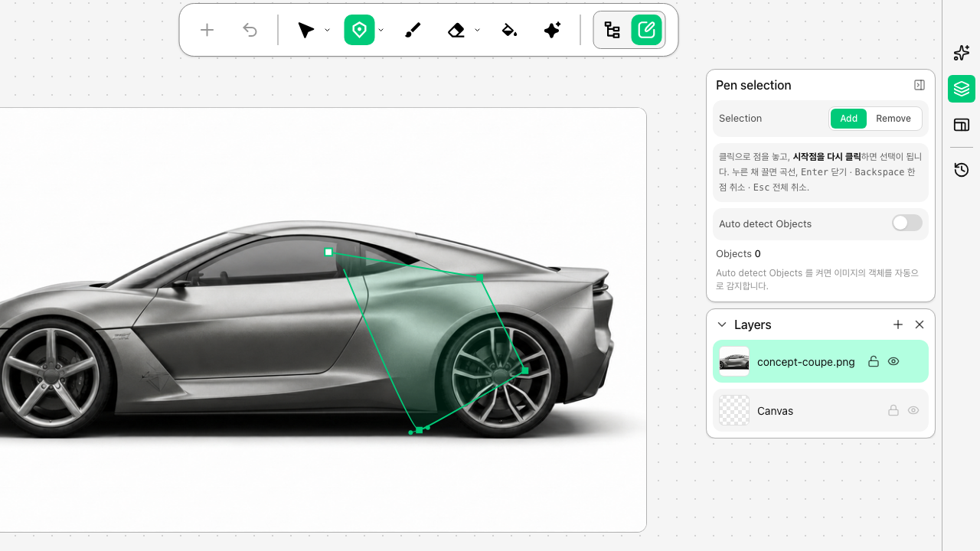Toggle lock on Canvas layer
This screenshot has height=551, width=980.
(893, 410)
